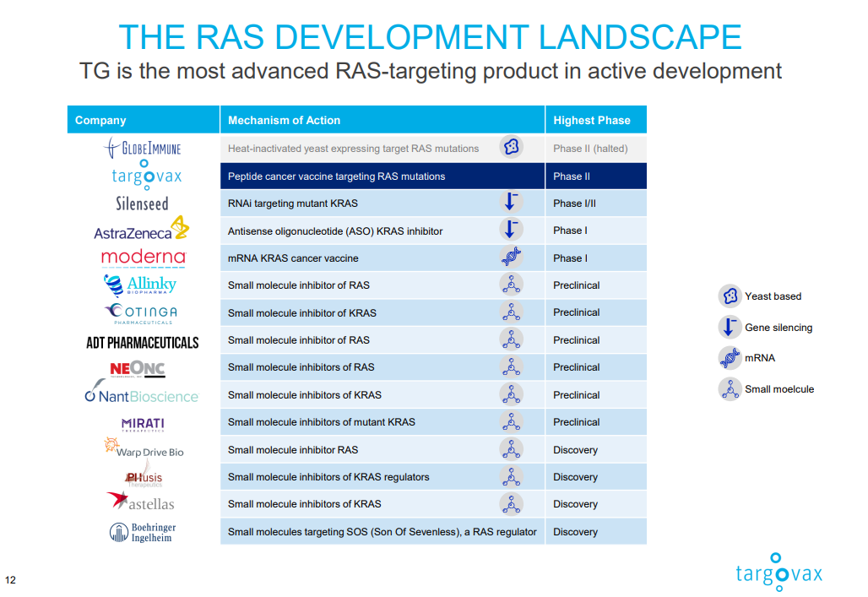Click the AstraZeneca logo

coord(142,230)
